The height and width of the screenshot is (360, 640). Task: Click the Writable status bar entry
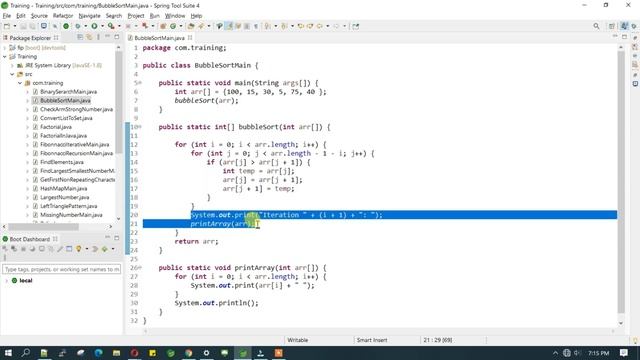coord(298,340)
